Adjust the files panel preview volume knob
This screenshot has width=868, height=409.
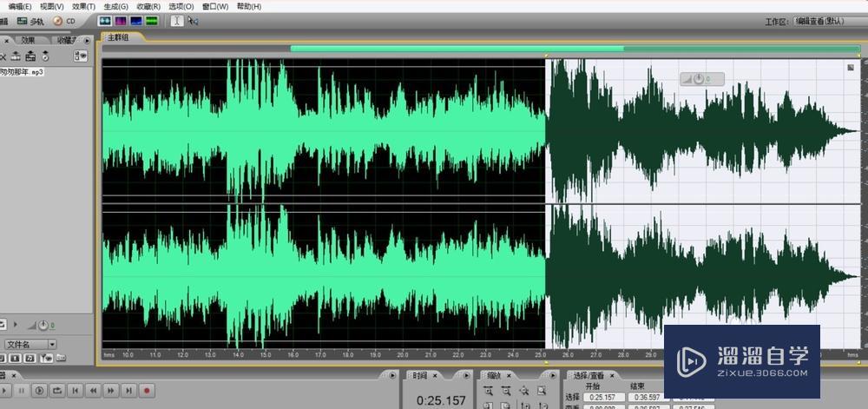[x=43, y=325]
